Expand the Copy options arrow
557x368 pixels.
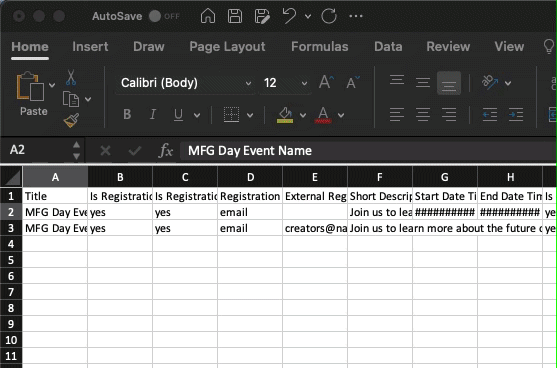click(x=88, y=99)
